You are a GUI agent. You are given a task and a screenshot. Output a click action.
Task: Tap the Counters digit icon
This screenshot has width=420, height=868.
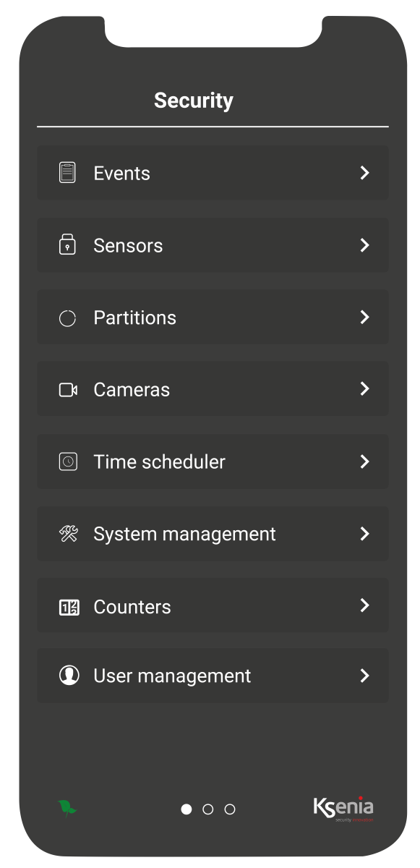click(x=68, y=606)
